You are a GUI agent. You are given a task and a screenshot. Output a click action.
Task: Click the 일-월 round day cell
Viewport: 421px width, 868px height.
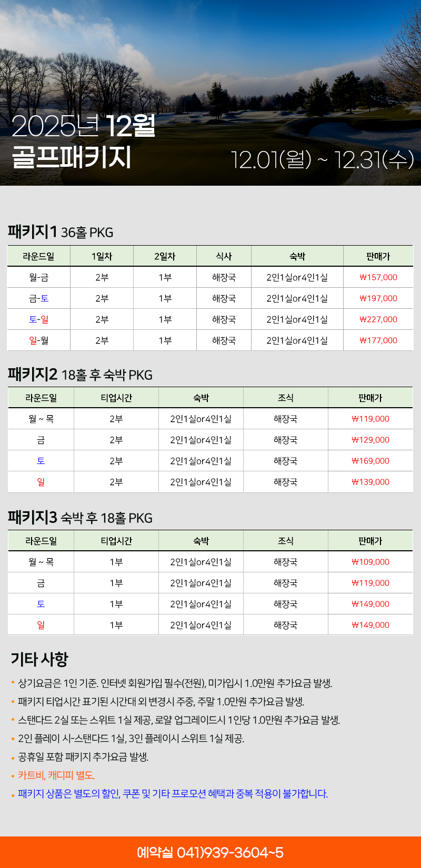pos(38,340)
